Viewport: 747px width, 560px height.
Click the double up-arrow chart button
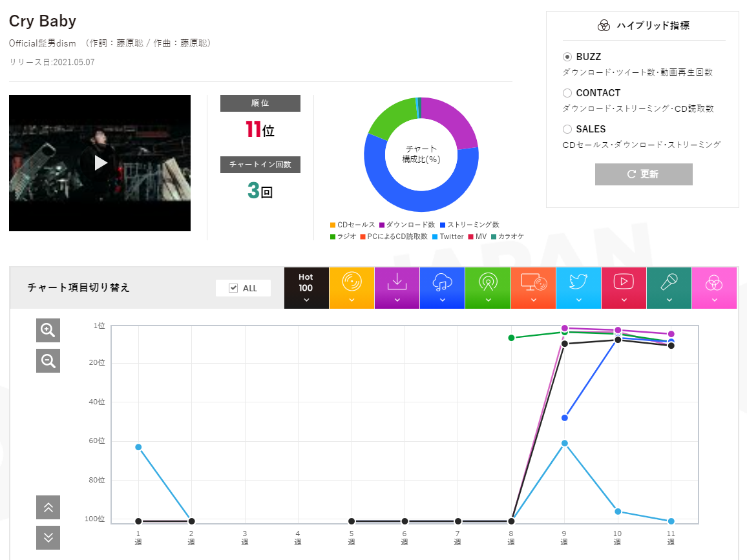tap(48, 507)
